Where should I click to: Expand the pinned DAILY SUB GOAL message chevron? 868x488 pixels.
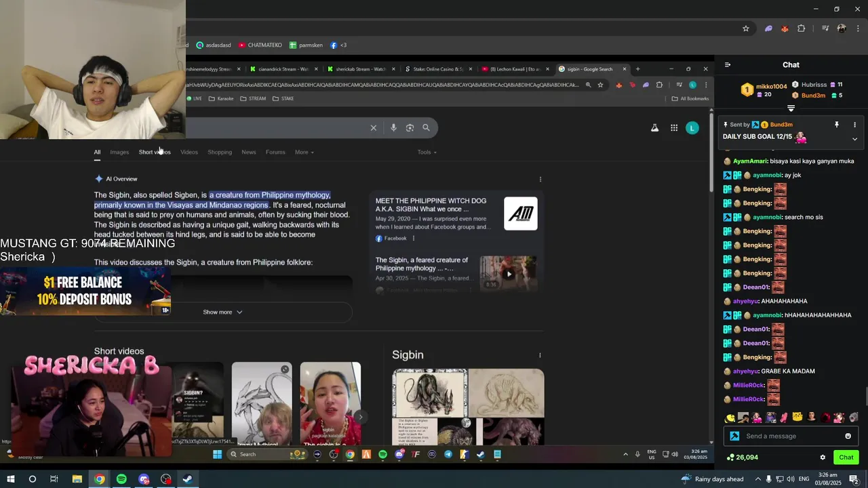click(x=854, y=139)
